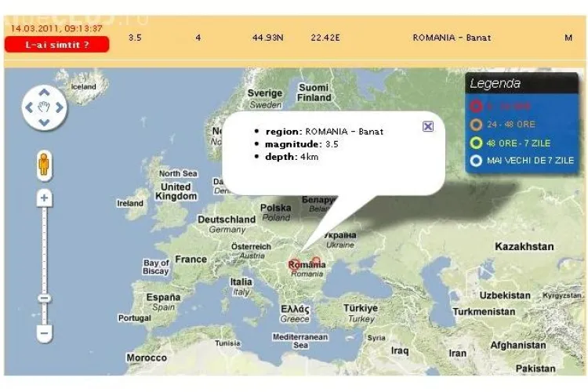588x392 pixels.
Task: Click the Turkmenistan map label
Action: tap(484, 312)
